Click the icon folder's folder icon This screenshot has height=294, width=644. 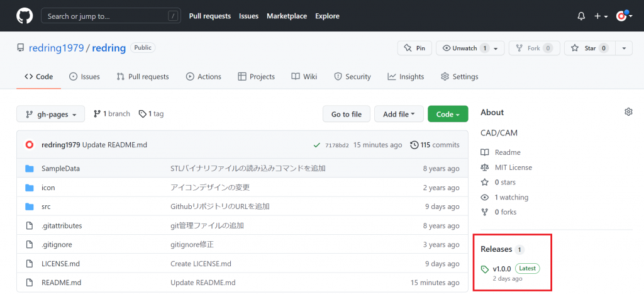coord(29,188)
